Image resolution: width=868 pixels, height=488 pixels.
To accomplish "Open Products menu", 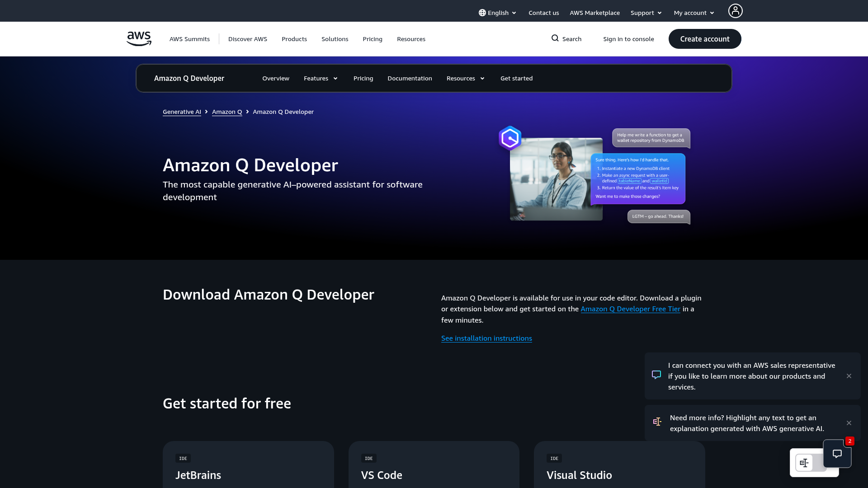I will (294, 39).
